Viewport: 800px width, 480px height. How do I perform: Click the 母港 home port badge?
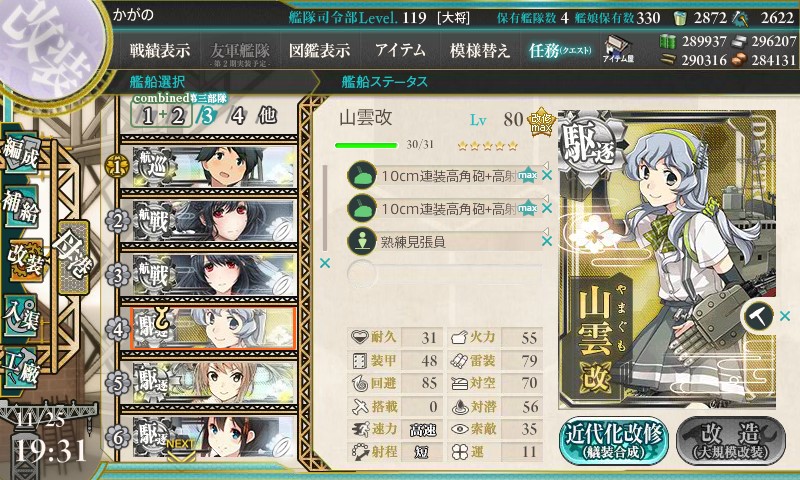pyautogui.click(x=74, y=257)
